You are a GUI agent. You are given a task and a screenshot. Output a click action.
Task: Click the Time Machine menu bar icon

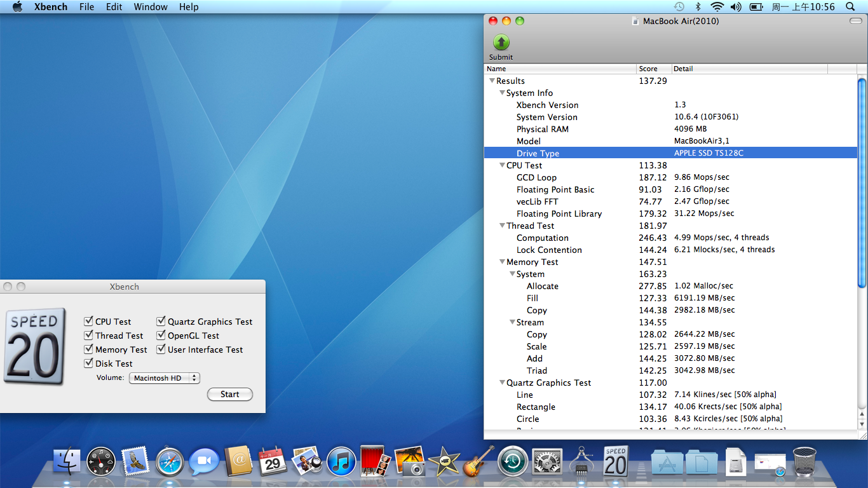(x=679, y=7)
